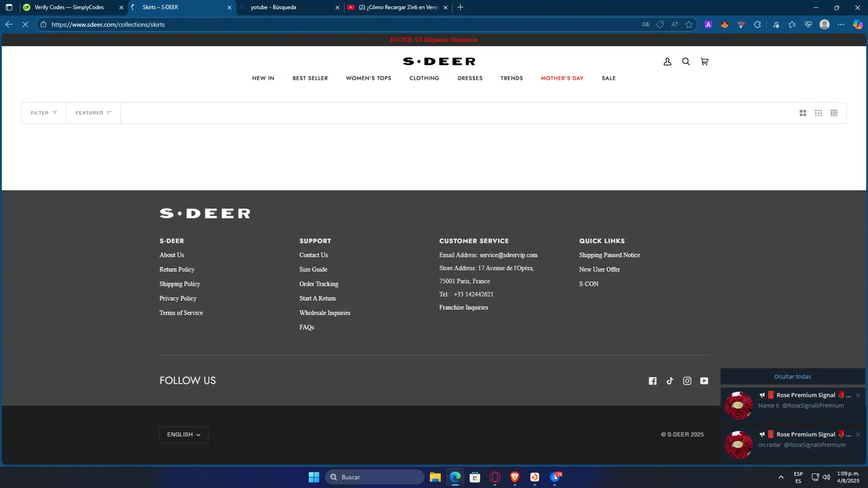Open the browser extensions puzzle icon
Viewport: 868px width, 488px height.
click(x=757, y=24)
